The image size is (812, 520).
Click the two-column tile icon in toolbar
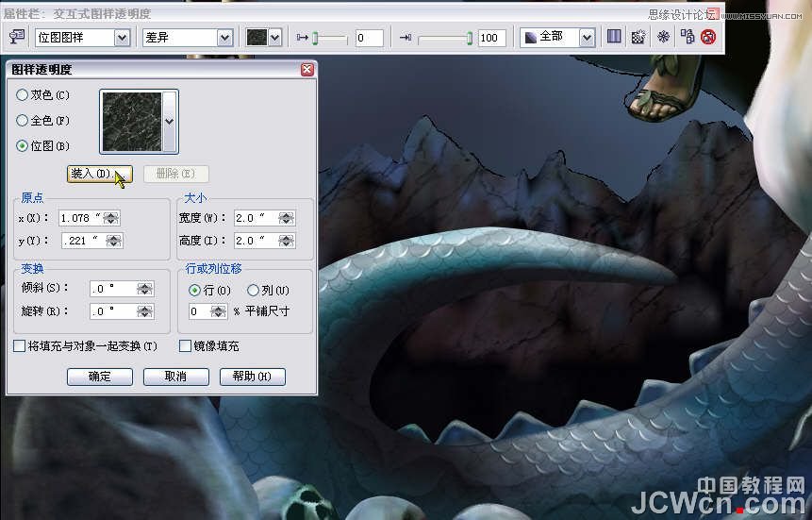614,37
